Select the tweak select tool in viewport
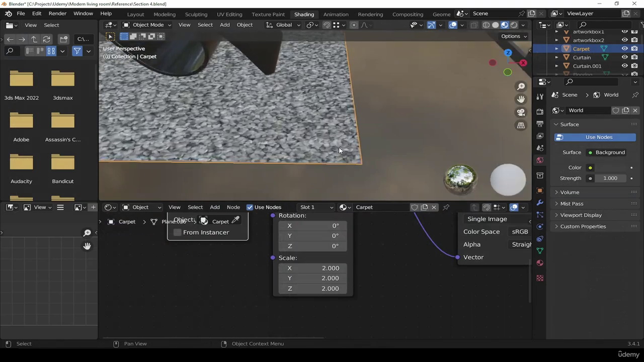 click(x=110, y=36)
